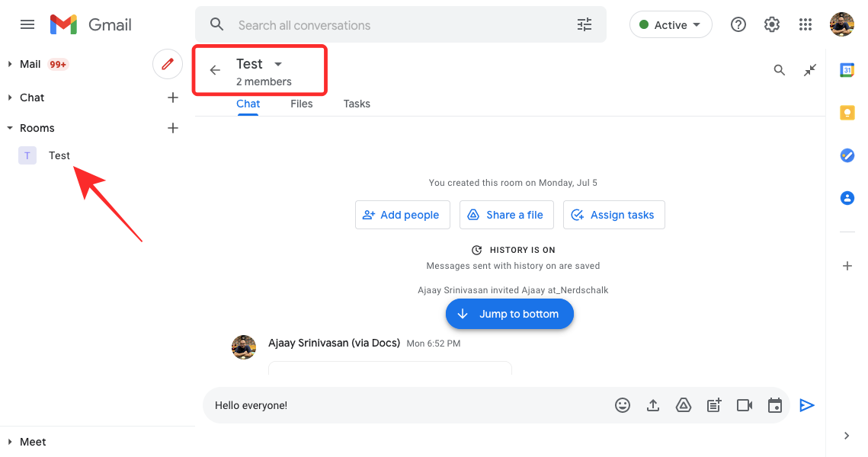The height and width of the screenshot is (457, 868).
Task: Switch to the Tasks tab
Action: pyautogui.click(x=357, y=104)
